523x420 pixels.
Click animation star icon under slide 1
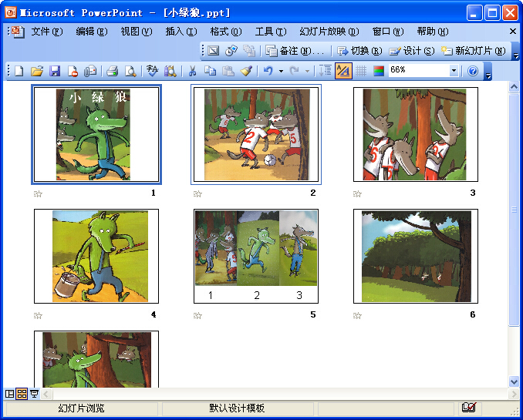point(38,193)
